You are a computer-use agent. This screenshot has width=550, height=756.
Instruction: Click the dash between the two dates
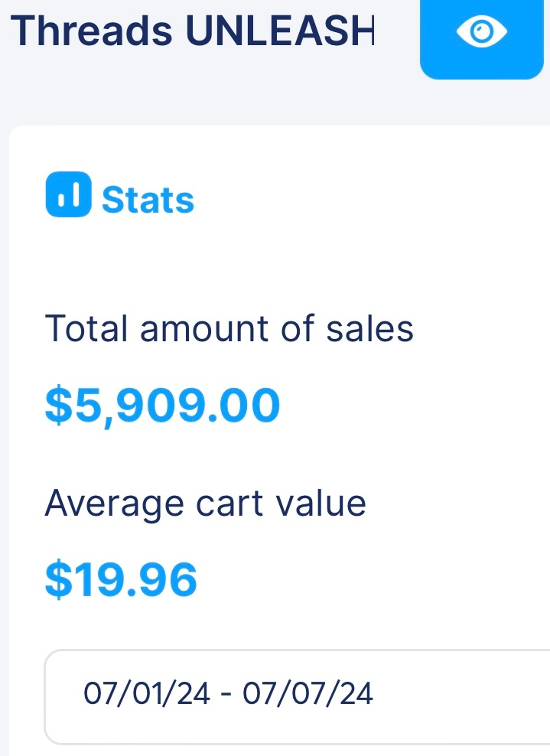point(225,695)
